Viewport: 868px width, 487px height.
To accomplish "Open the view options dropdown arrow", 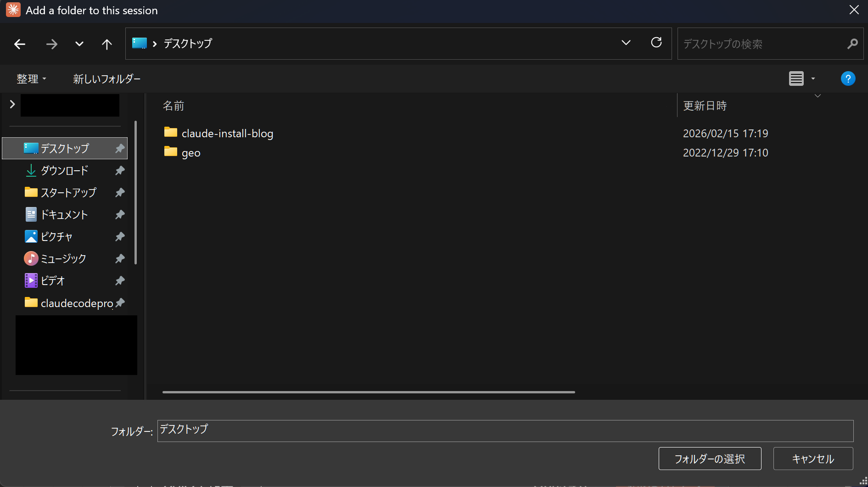I will [x=813, y=79].
